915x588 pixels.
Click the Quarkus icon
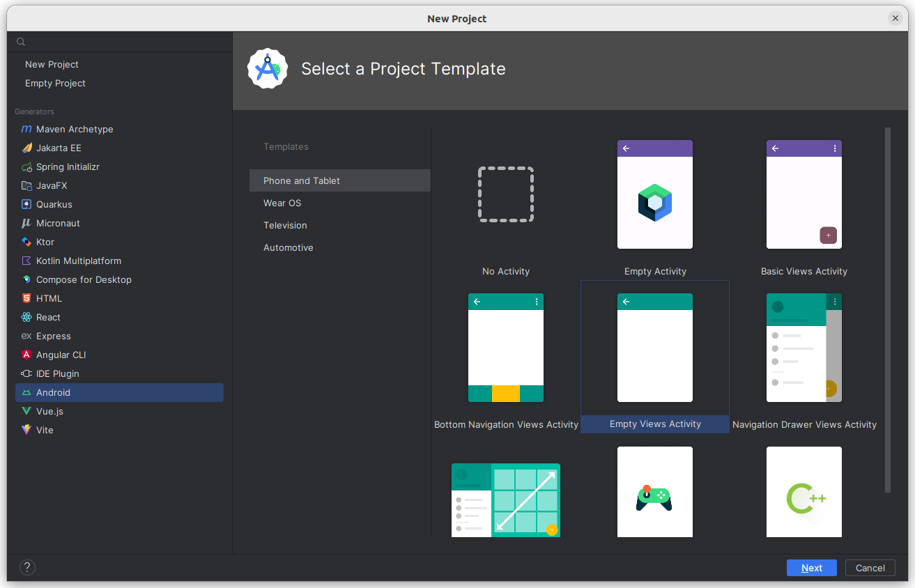click(x=26, y=204)
